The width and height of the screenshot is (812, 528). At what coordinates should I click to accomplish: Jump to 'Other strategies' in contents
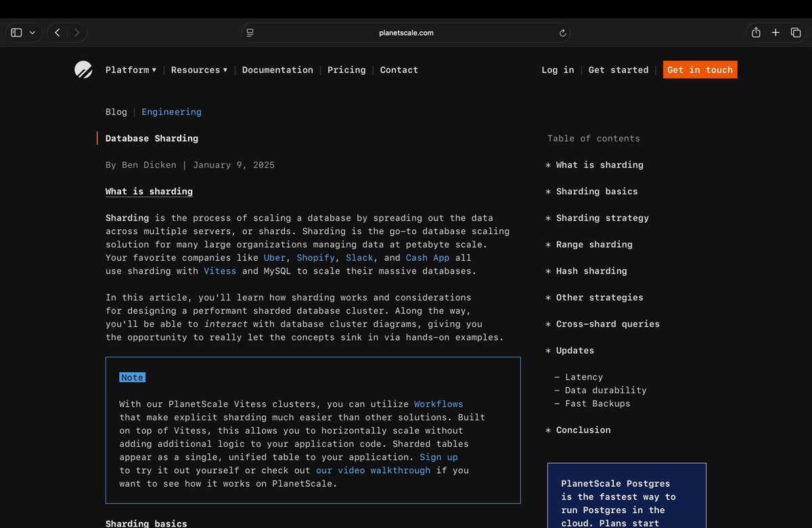click(600, 297)
